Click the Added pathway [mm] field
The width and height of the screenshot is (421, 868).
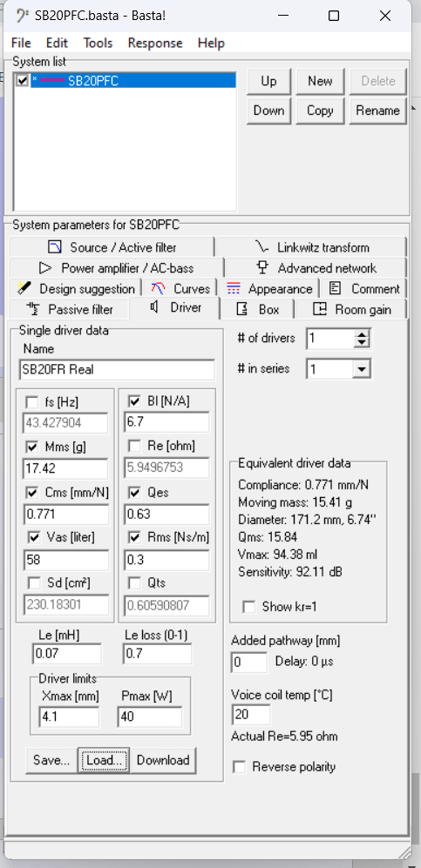[249, 662]
